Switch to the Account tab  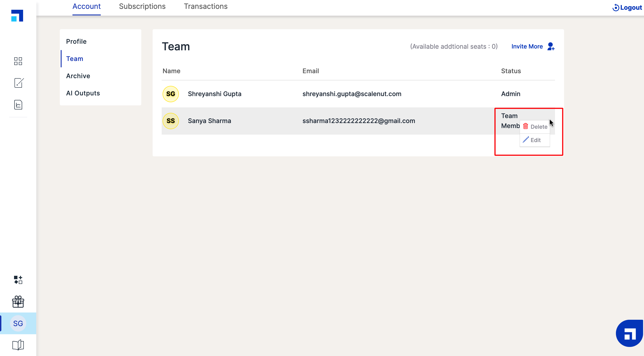coord(87,7)
